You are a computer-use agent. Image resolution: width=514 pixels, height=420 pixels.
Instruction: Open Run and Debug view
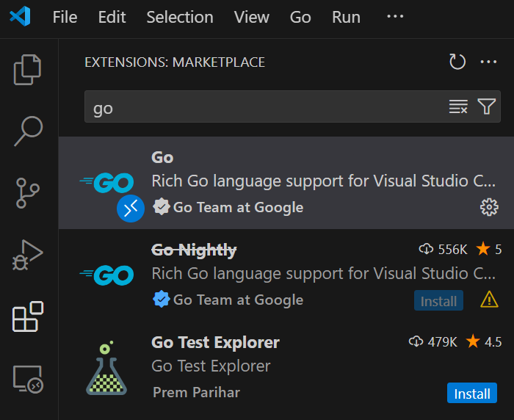point(29,255)
